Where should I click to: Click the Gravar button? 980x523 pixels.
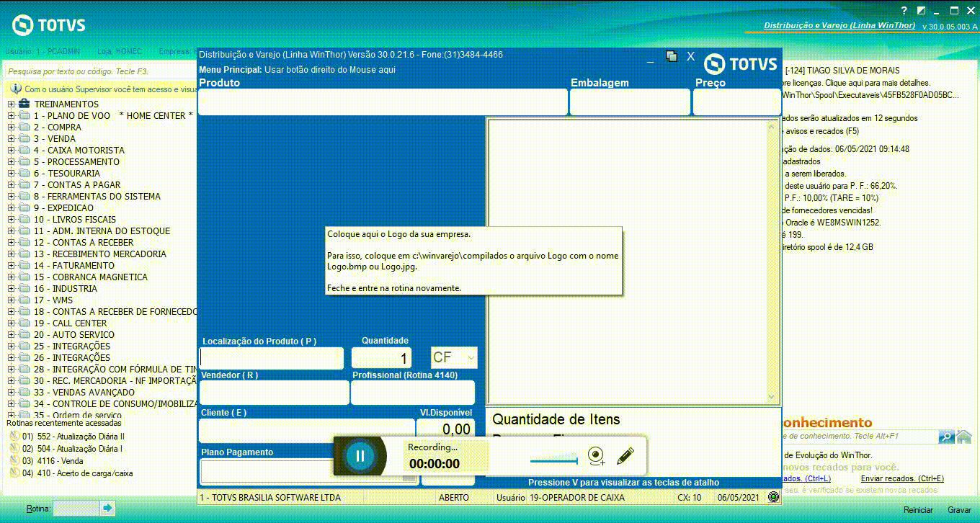click(959, 510)
